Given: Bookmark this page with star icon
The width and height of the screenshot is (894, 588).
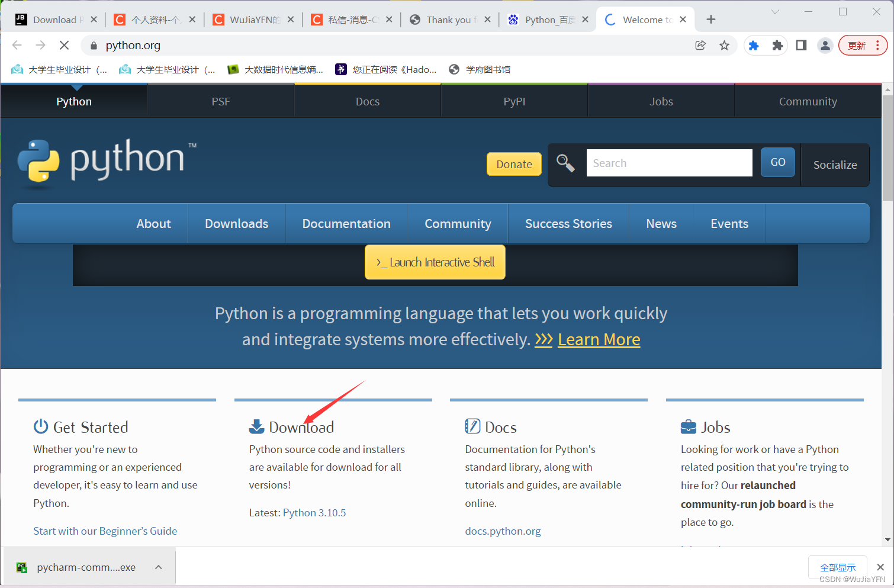Looking at the screenshot, I should click(724, 46).
